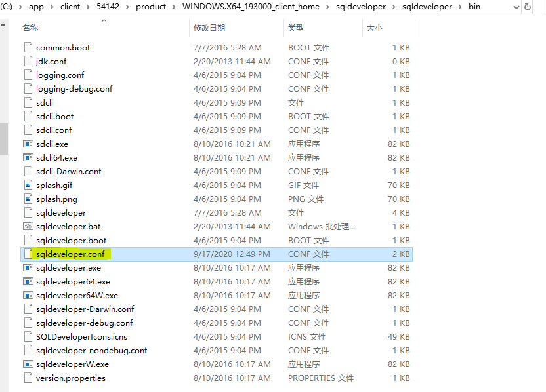Image resolution: width=546 pixels, height=392 pixels.
Task: Sort files by the 类型 column header
Action: click(x=295, y=28)
